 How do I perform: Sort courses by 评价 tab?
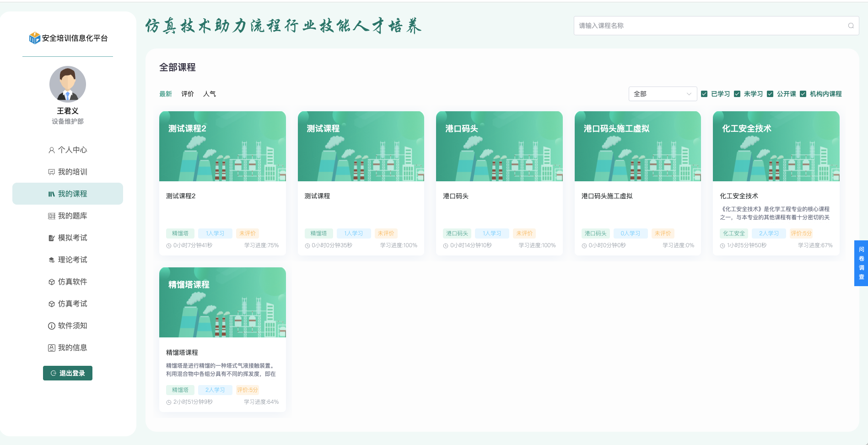pyautogui.click(x=188, y=94)
